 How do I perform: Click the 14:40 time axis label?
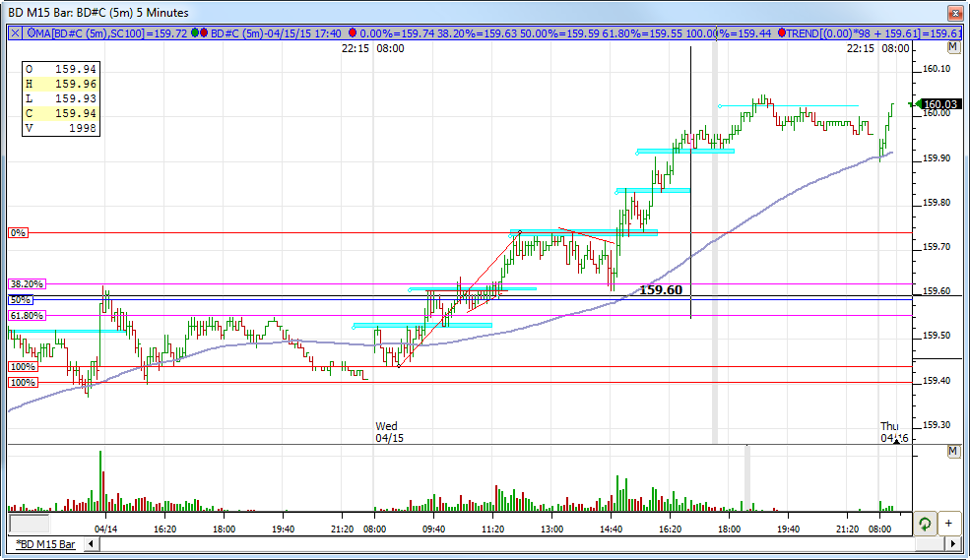611,529
